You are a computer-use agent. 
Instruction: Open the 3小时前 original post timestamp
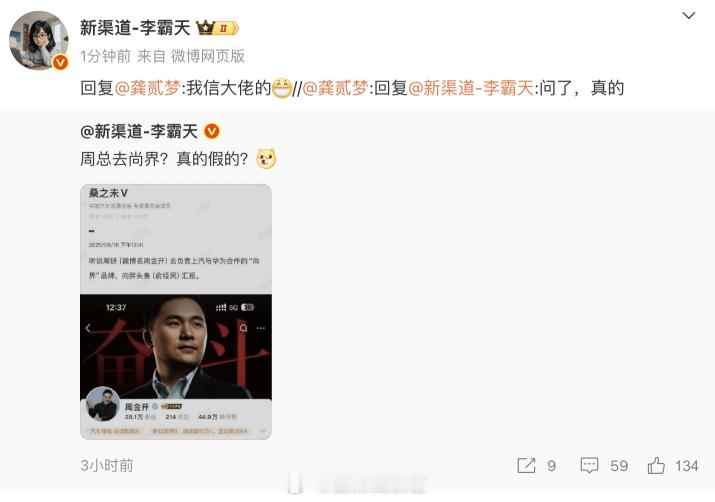click(x=107, y=466)
